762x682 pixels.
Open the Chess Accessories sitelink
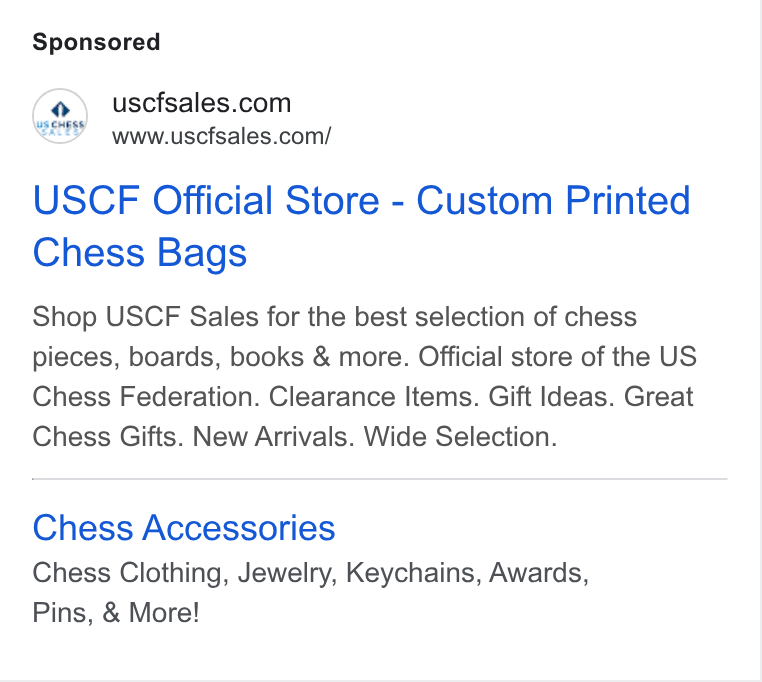184,528
